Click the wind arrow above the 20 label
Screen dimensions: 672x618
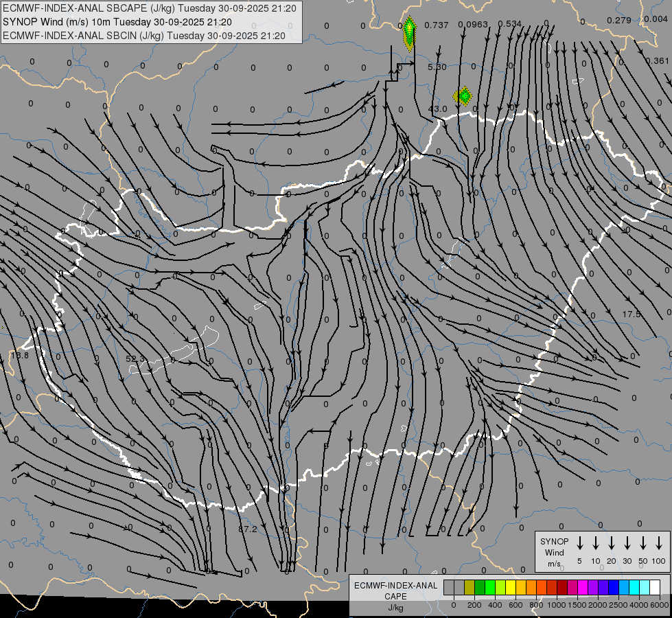click(612, 543)
